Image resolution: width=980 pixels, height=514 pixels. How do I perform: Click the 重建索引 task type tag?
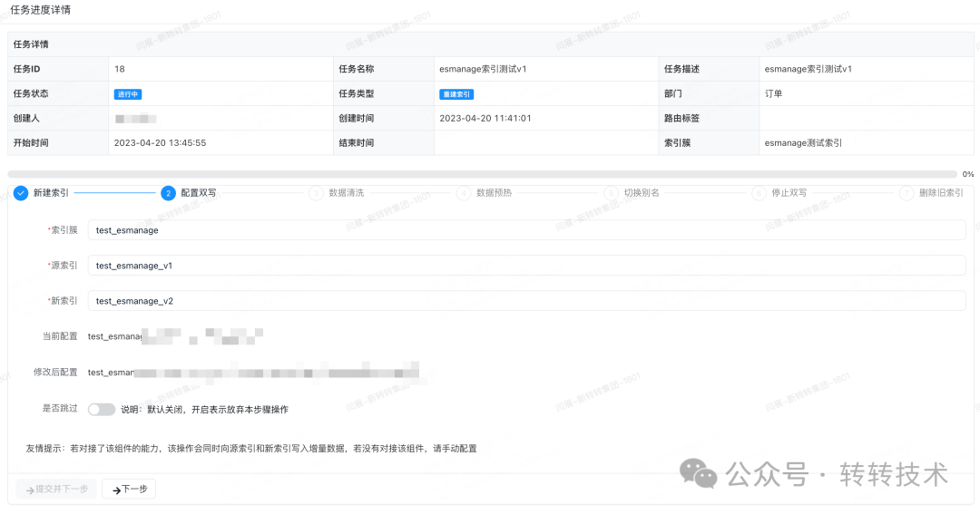[456, 94]
